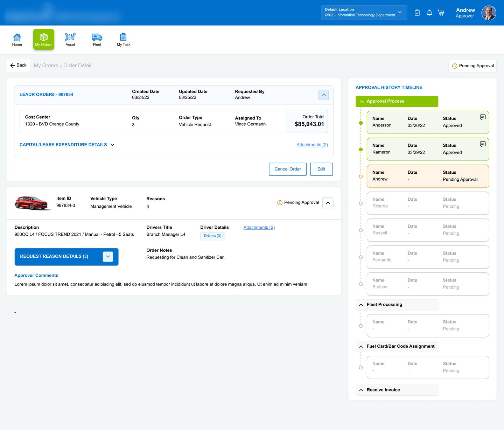This screenshot has height=430, width=504.
Task: Click Approver Comments heading
Action: point(36,276)
